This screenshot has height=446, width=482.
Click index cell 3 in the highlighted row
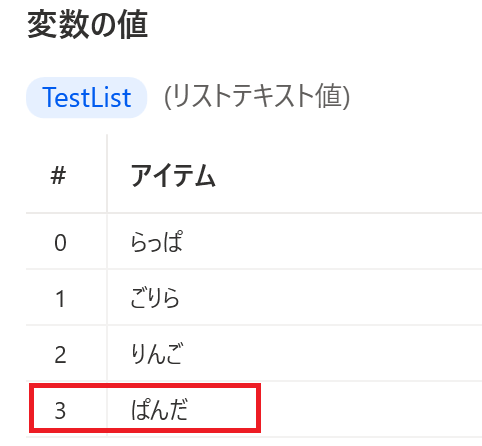(x=60, y=410)
